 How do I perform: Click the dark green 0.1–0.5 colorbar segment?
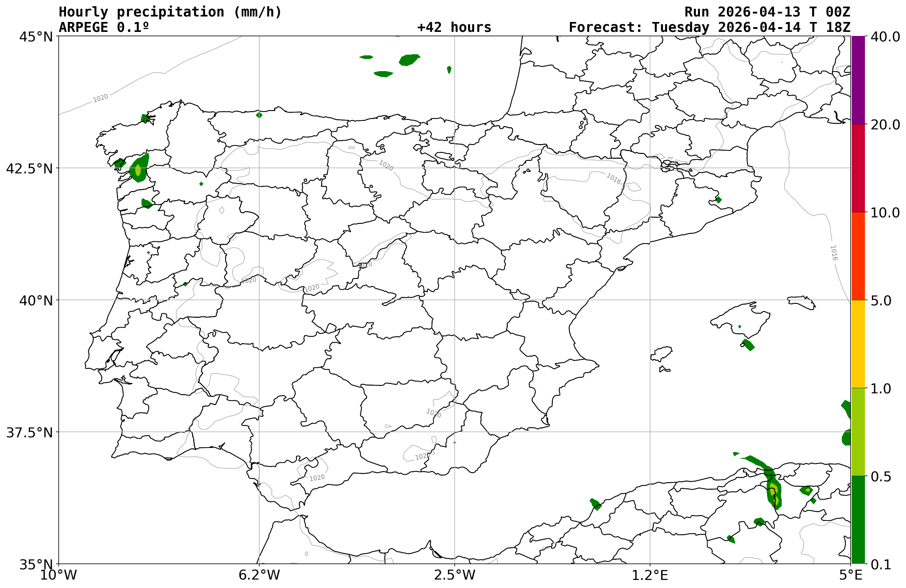(858, 519)
